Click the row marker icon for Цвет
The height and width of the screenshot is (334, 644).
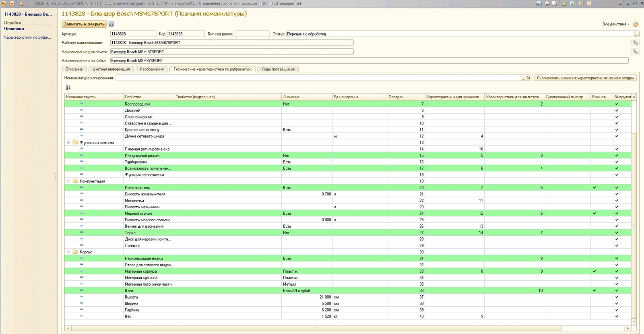(x=81, y=290)
